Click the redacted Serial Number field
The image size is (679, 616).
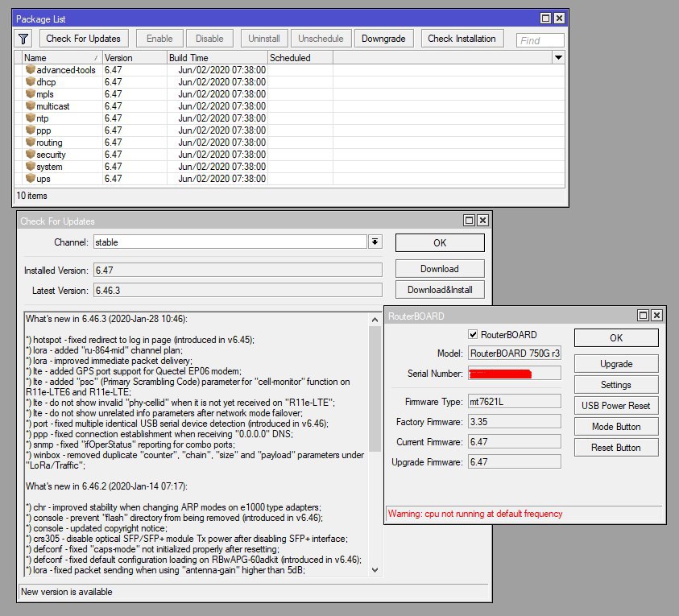coord(515,373)
